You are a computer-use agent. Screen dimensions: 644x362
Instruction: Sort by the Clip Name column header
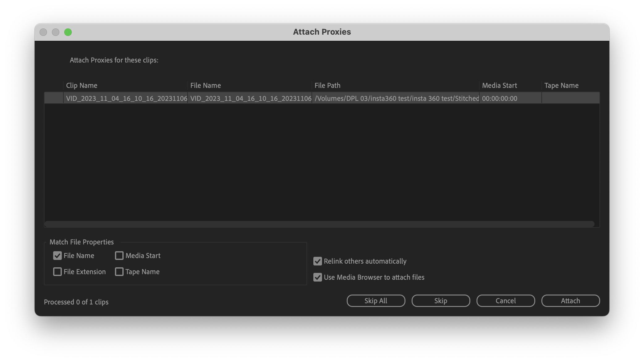click(x=125, y=85)
